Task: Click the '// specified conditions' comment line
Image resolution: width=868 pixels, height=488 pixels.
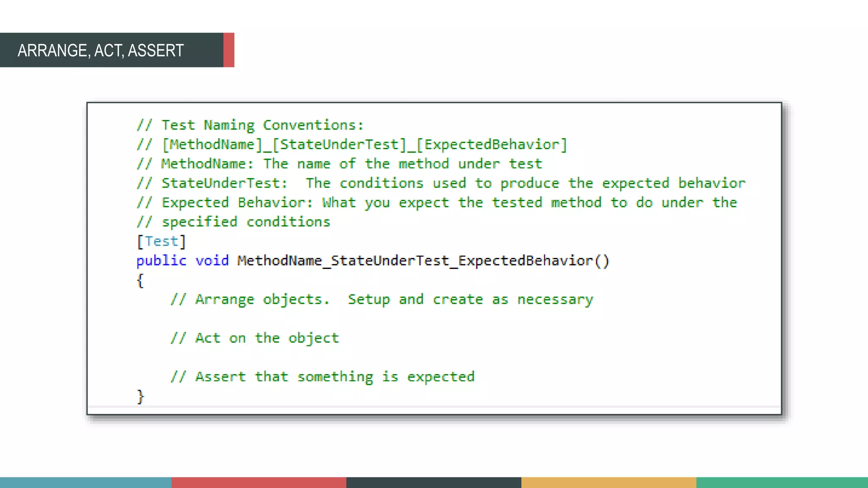Action: 234,222
